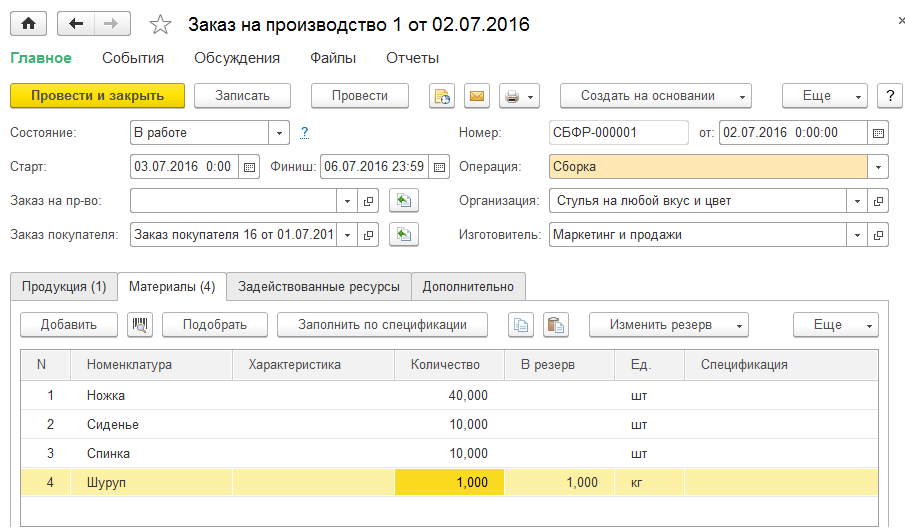Click the printer icon button
The image size is (905, 531).
pyautogui.click(x=512, y=96)
